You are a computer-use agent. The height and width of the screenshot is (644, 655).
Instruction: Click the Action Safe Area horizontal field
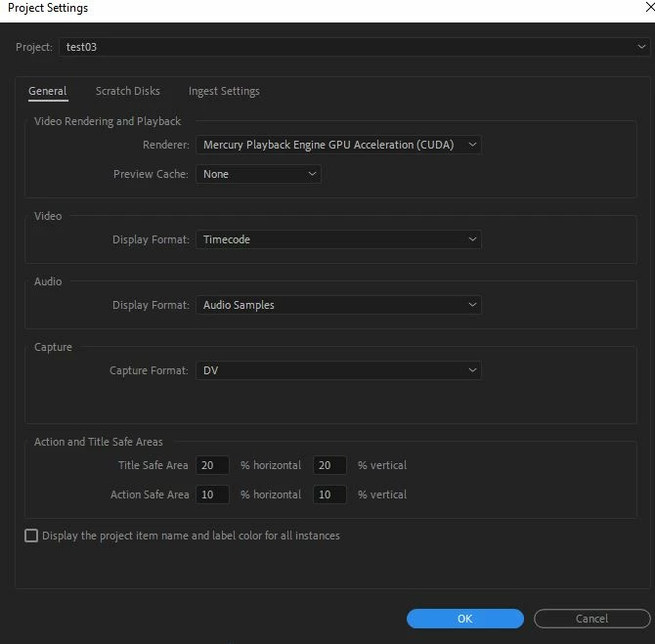(212, 494)
